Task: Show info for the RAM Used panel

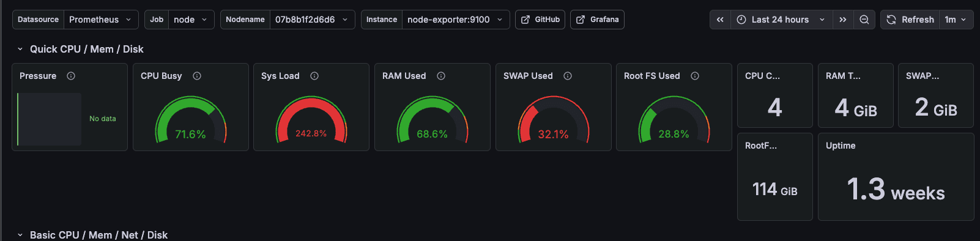Action: tap(441, 76)
